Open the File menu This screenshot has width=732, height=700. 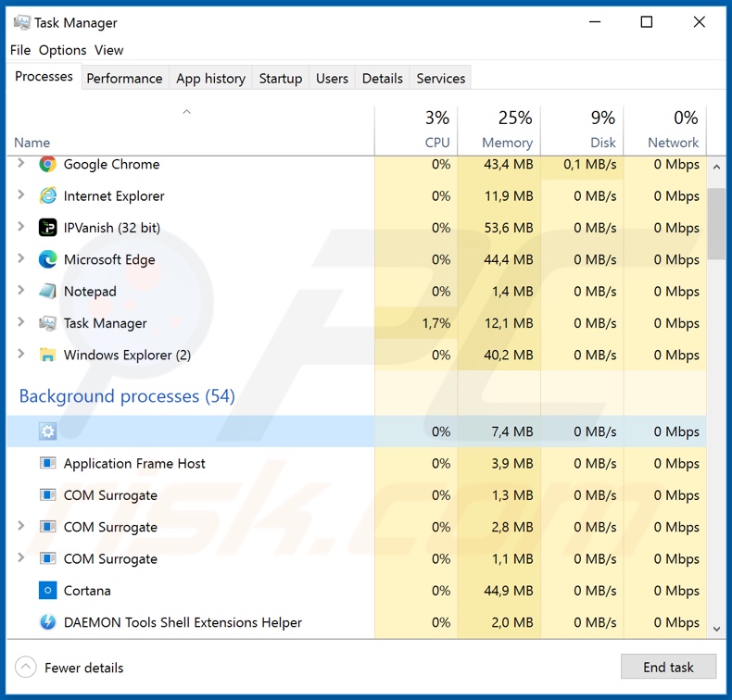(x=20, y=50)
